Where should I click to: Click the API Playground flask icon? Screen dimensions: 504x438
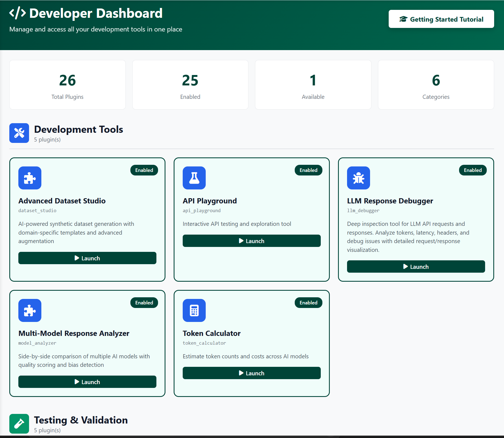tap(194, 178)
